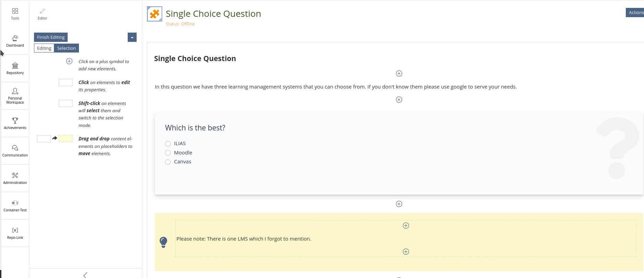Open the Actions dropdown menu
The width and height of the screenshot is (644, 278).
[x=635, y=12]
